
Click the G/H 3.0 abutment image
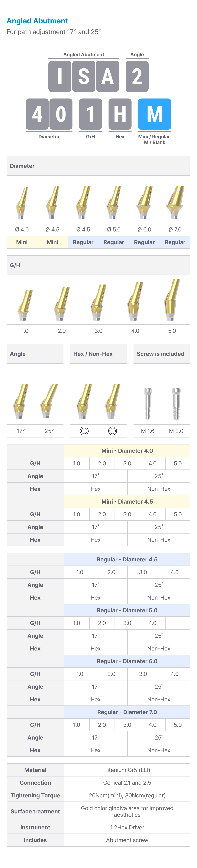[98, 302]
